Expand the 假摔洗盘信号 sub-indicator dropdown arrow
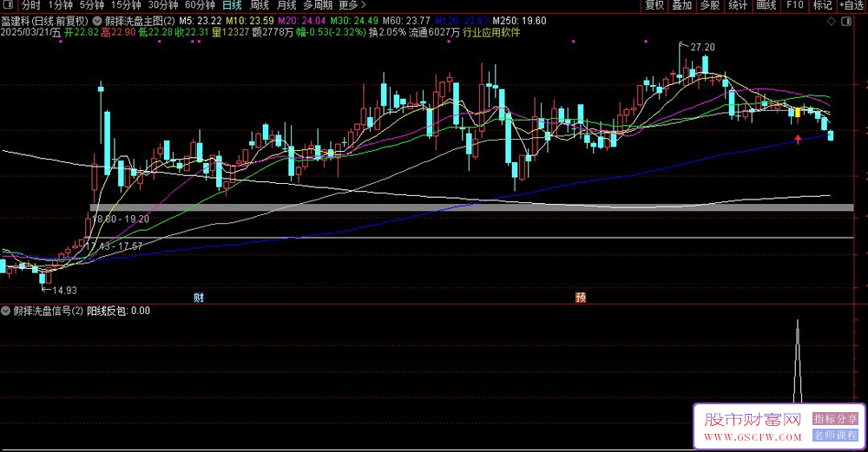The width and height of the screenshot is (868, 452). coord(5,311)
